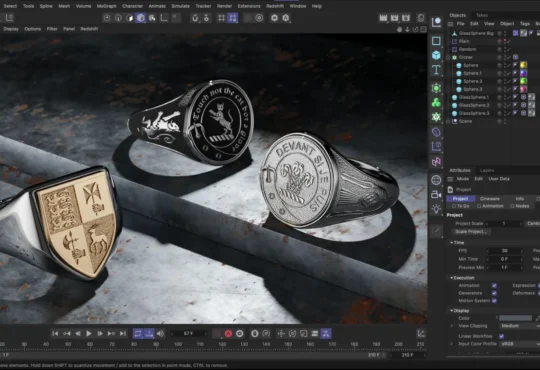The width and height of the screenshot is (540, 370).
Task: Open the View Clipping Medium dropdown
Action: [519, 326]
